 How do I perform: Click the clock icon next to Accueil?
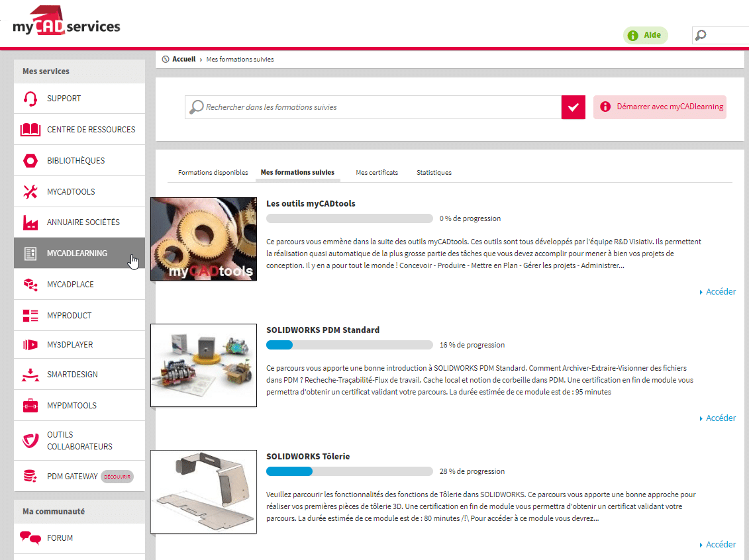(166, 59)
